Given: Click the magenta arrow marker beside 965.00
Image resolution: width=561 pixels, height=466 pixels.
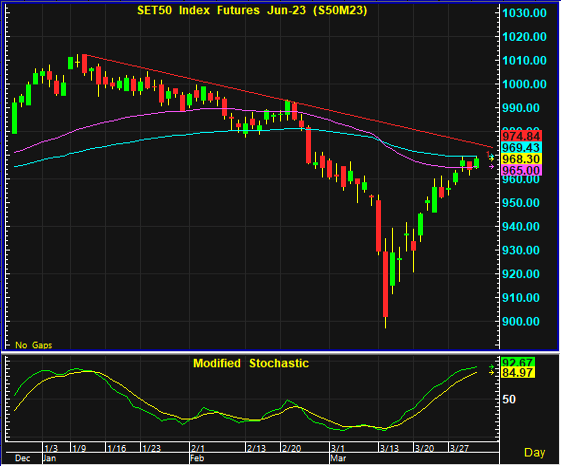Looking at the screenshot, I should tap(492, 166).
